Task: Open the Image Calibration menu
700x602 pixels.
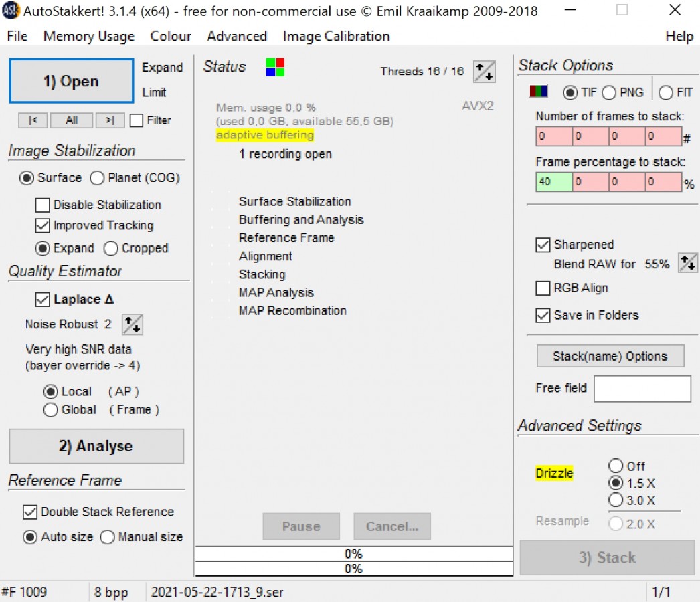Action: point(336,36)
